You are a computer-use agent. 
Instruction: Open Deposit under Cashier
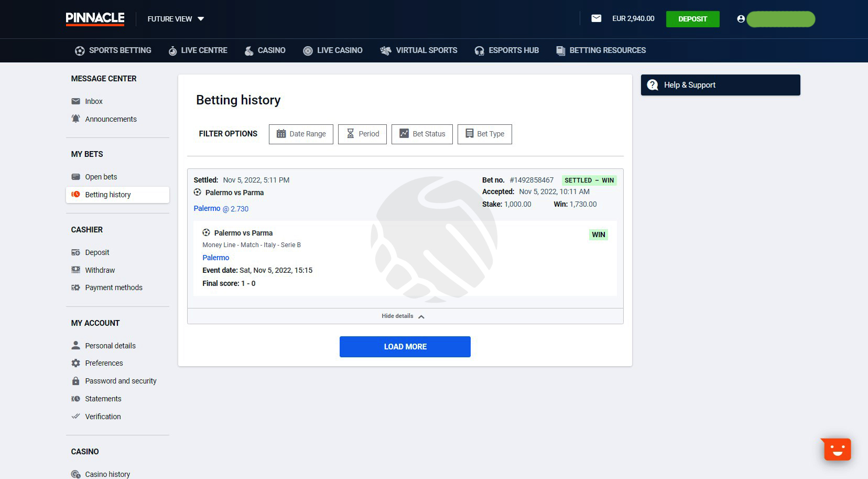tap(97, 252)
